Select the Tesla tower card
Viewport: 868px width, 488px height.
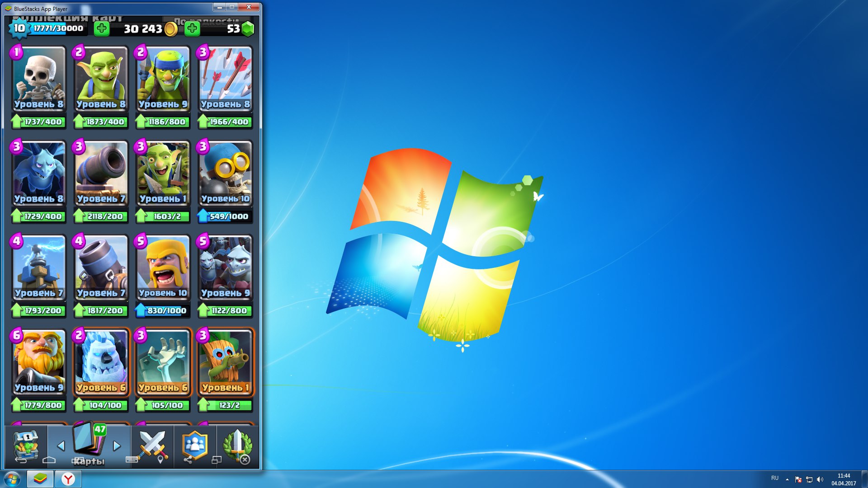click(39, 268)
